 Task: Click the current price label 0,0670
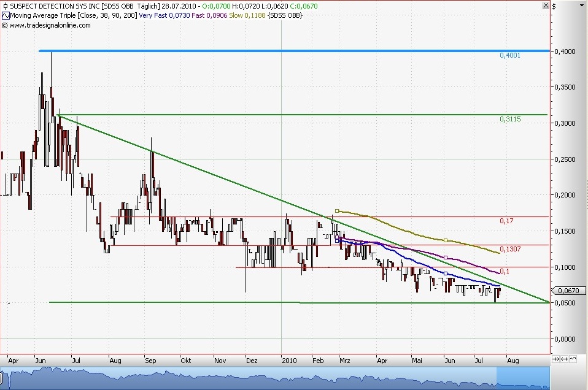[564, 291]
